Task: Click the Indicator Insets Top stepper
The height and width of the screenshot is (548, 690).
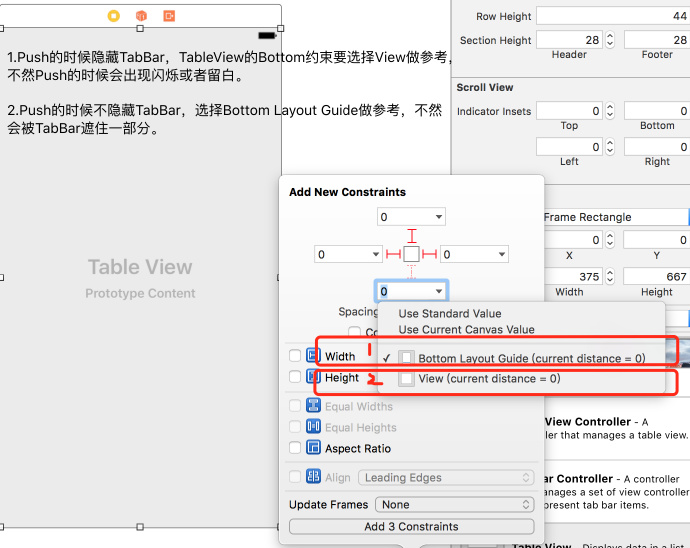Action: [610, 110]
